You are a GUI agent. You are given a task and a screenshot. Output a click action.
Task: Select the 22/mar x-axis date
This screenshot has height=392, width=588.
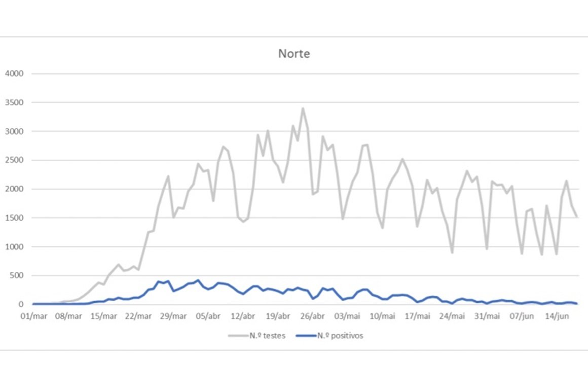[x=138, y=316]
